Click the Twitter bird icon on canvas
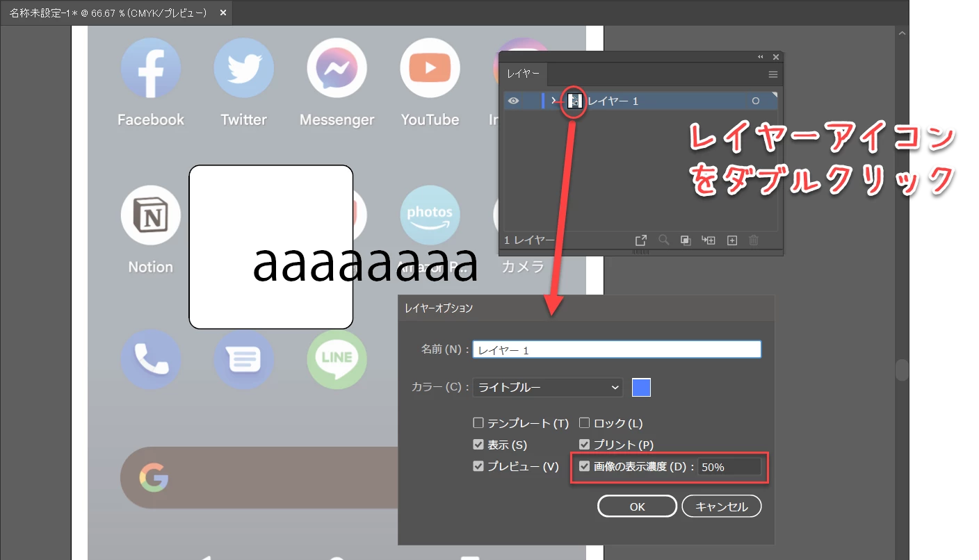 click(244, 68)
